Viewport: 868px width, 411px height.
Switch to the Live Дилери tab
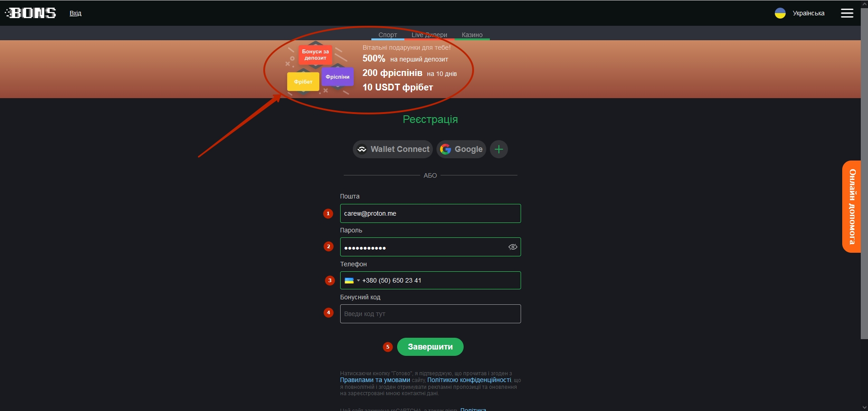[429, 35]
